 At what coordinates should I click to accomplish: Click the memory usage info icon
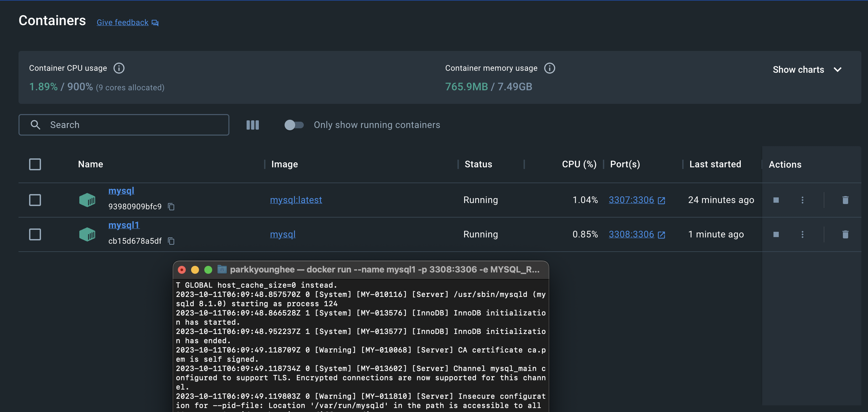click(550, 68)
